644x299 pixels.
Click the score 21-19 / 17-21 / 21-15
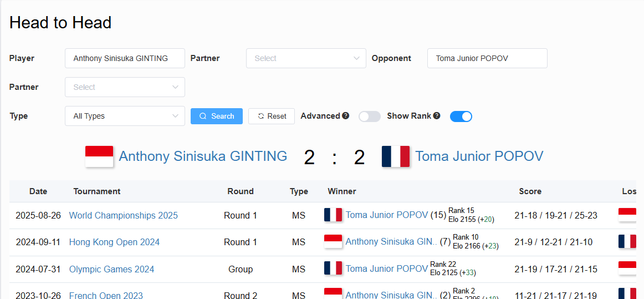pyautogui.click(x=556, y=270)
